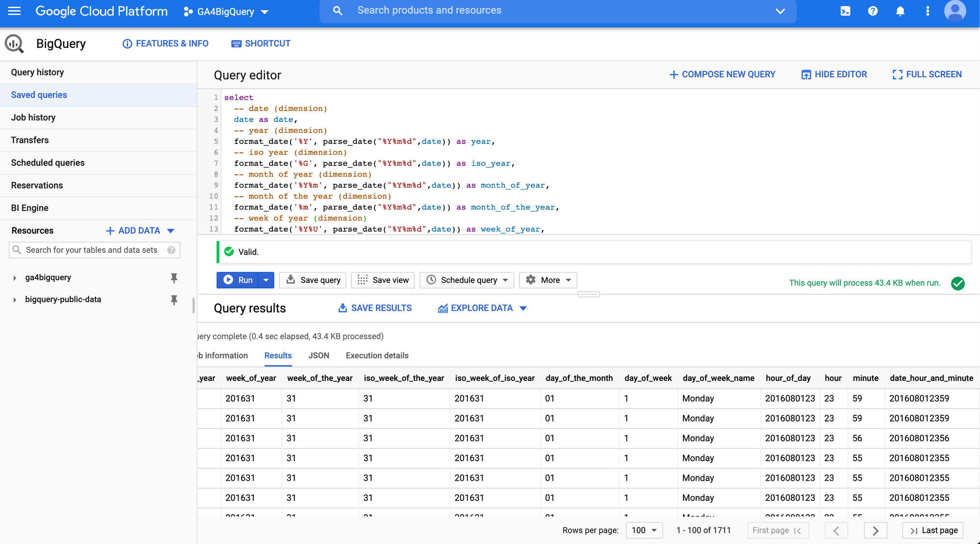Run the query

(x=238, y=280)
